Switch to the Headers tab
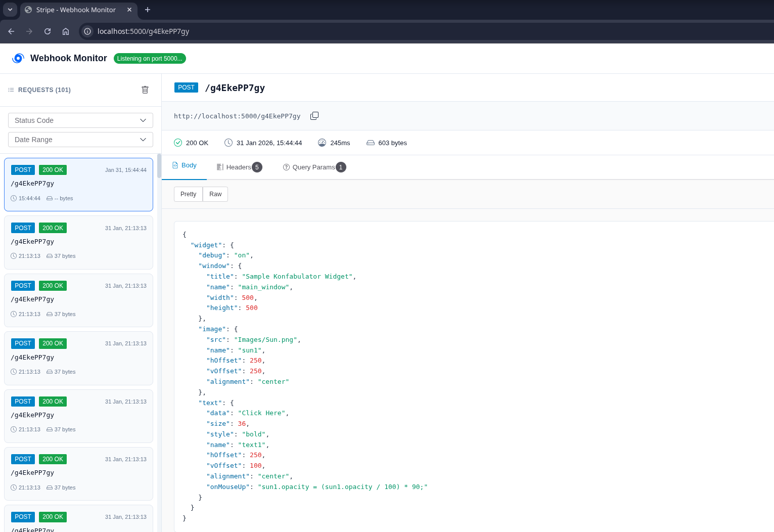Viewport: 774px width, 532px height. (239, 167)
